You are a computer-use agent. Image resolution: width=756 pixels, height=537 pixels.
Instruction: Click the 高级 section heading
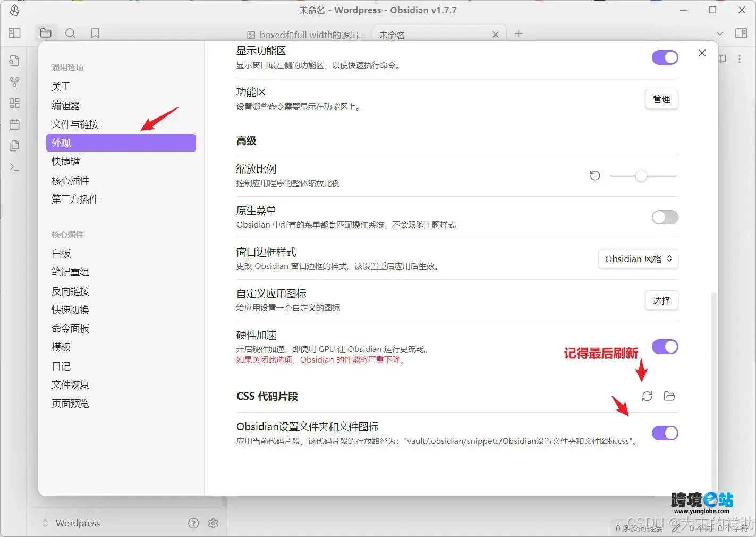pyautogui.click(x=246, y=141)
